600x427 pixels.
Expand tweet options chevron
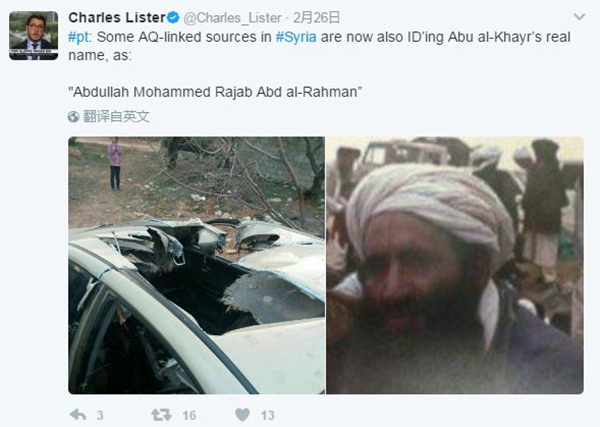click(x=579, y=17)
